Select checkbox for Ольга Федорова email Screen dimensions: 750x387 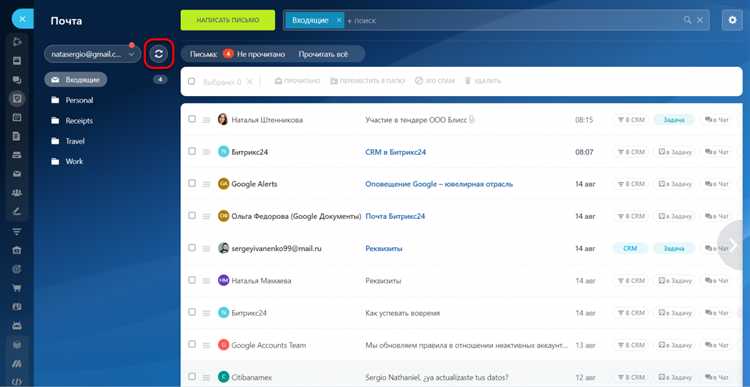coord(192,216)
